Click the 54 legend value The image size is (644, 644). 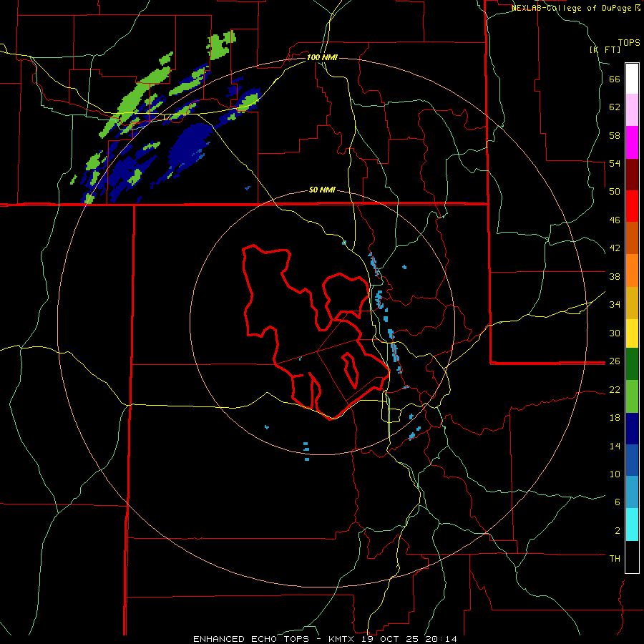click(615, 163)
